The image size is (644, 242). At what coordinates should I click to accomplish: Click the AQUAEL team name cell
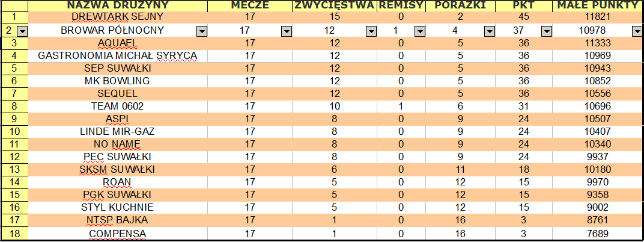[118, 43]
